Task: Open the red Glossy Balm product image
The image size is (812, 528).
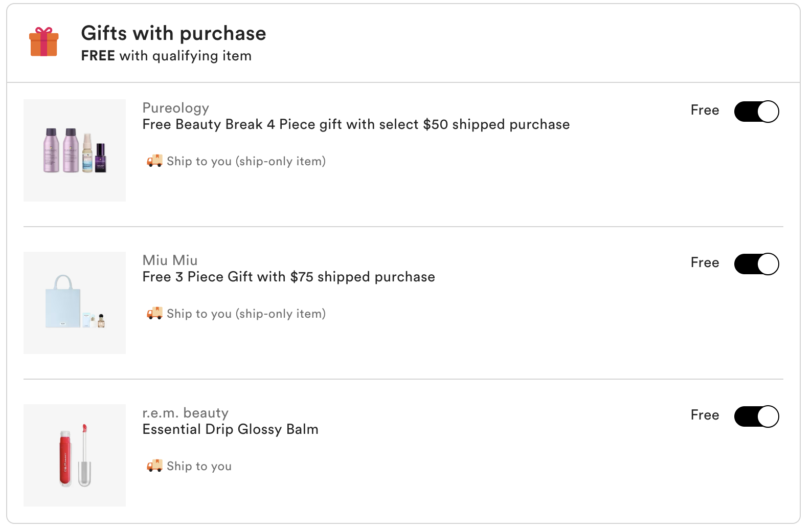Action: 75,455
